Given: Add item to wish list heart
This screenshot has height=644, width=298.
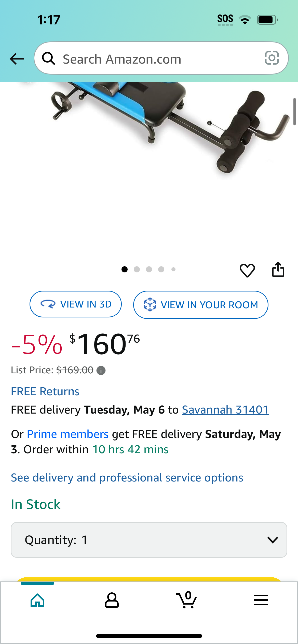Looking at the screenshot, I should [247, 270].
